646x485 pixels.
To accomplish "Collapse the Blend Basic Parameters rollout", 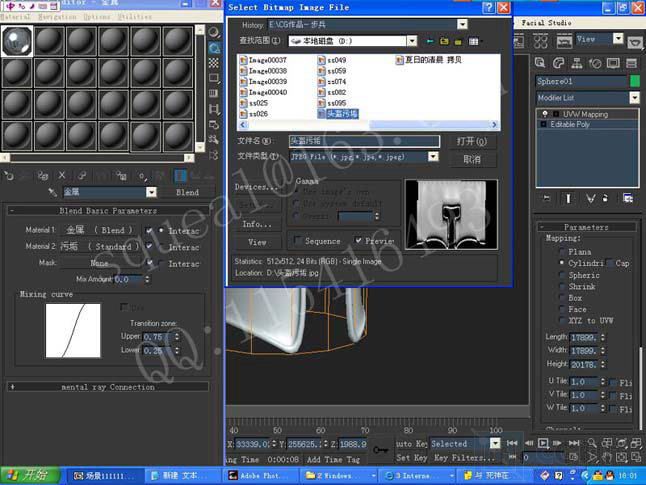I will click(108, 211).
